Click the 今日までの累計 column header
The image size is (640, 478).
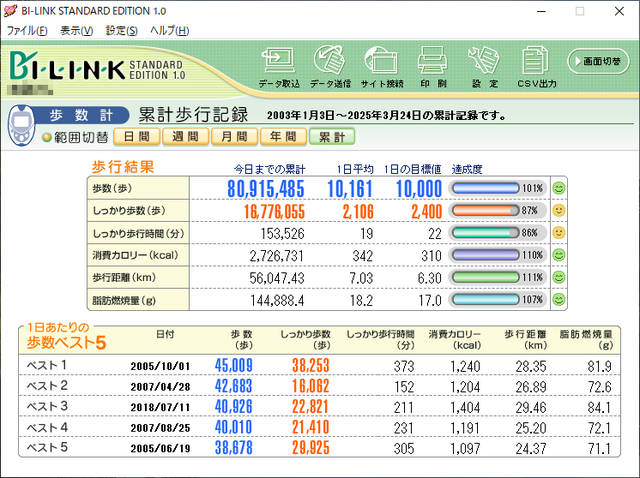[269, 169]
